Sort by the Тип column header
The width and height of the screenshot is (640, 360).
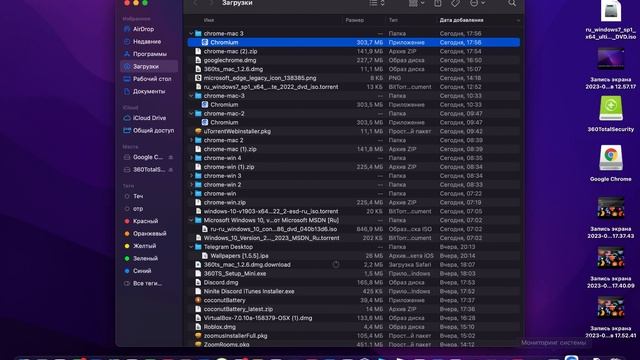393,20
